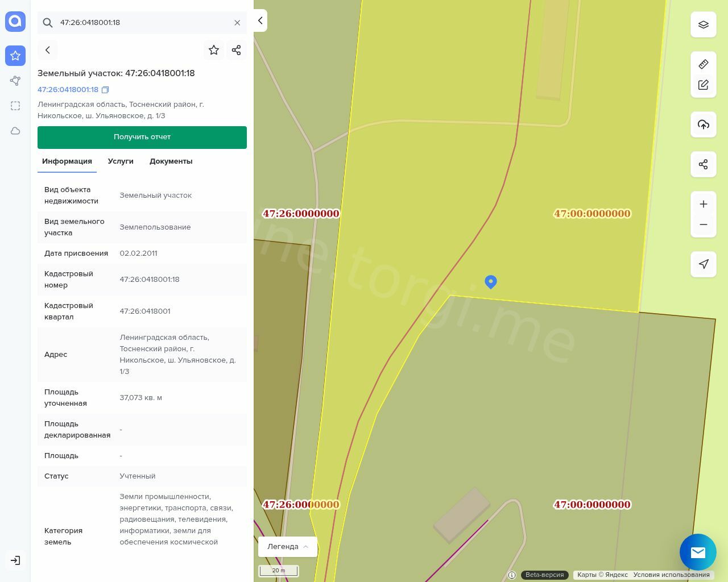
Task: Open the Условия использования link
Action: 671,575
